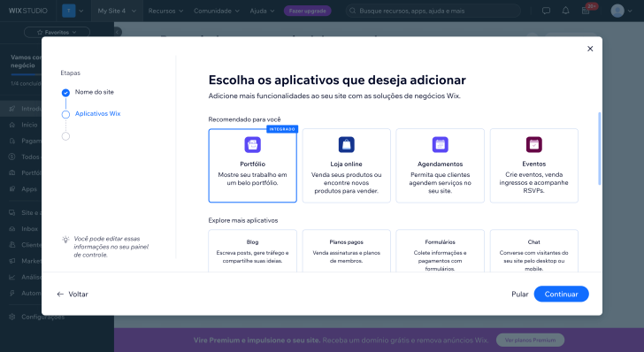The width and height of the screenshot is (644, 352).
Task: Click the Clientes sidebar icon
Action: tap(12, 245)
